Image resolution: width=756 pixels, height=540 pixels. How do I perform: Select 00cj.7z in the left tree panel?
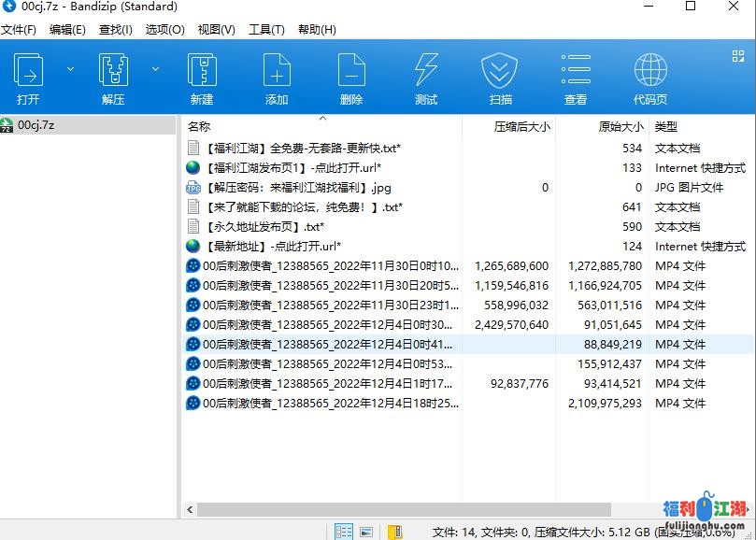pos(36,124)
